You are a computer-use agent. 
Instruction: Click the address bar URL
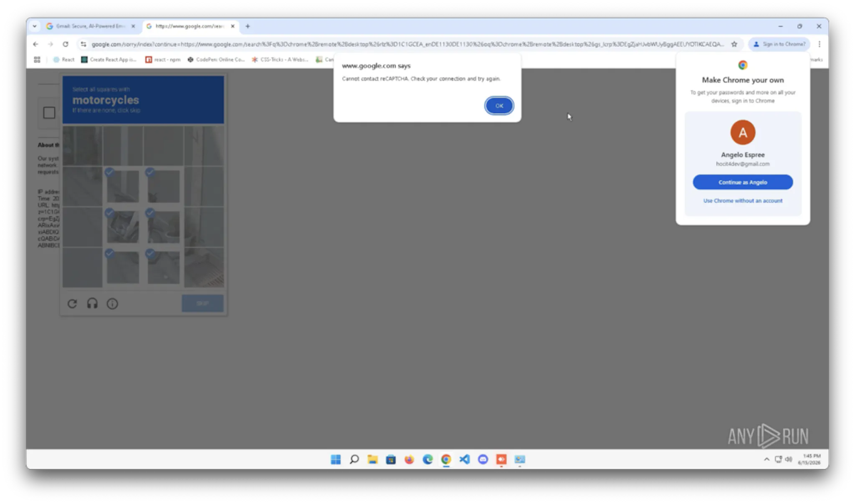[407, 44]
